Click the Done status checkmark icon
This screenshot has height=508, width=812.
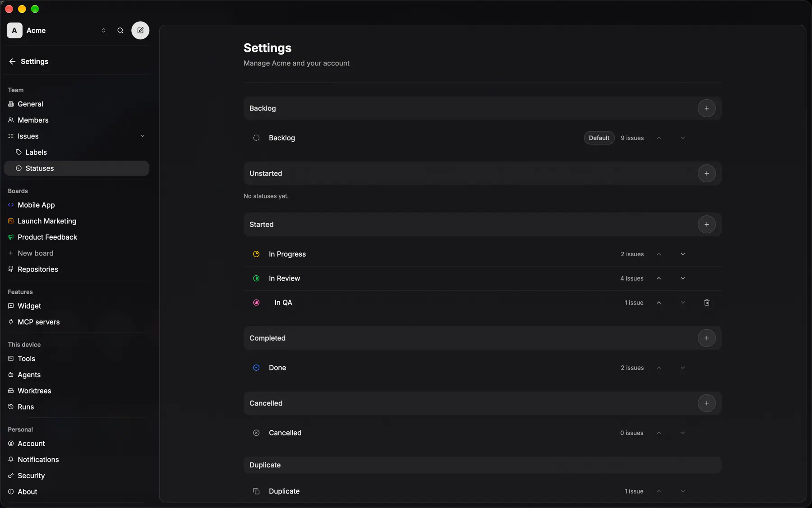coord(256,368)
